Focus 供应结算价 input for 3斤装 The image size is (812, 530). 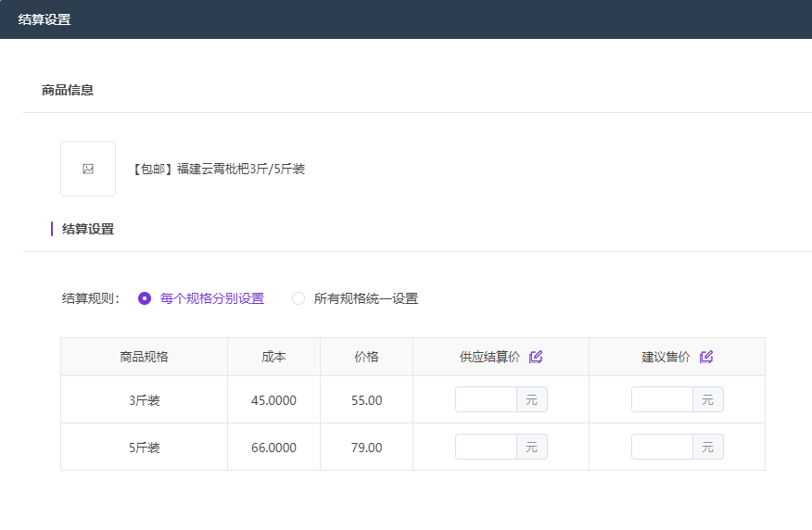tap(486, 399)
